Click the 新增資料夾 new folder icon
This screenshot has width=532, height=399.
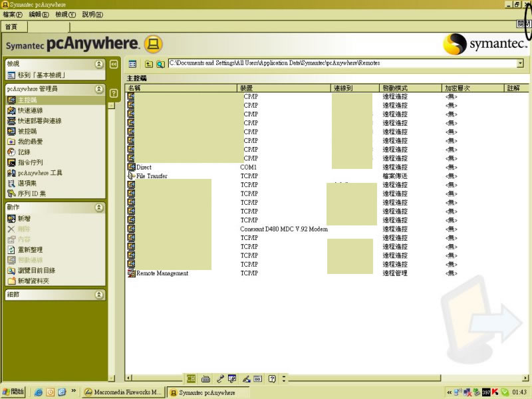tap(11, 281)
